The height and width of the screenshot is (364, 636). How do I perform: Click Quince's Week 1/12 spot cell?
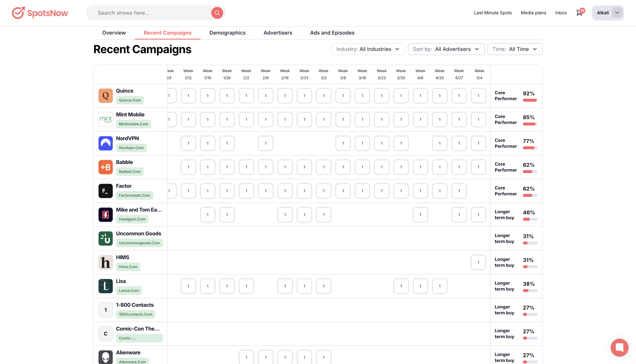point(188,96)
